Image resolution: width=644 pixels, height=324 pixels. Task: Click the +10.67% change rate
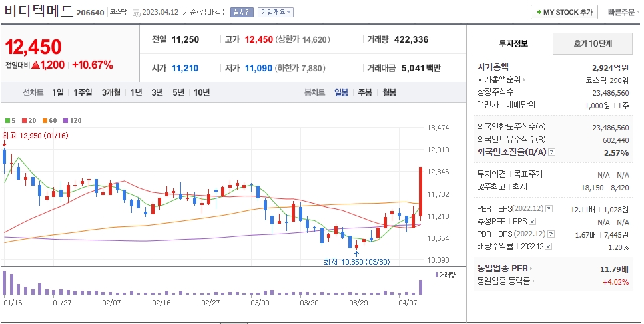[93, 65]
